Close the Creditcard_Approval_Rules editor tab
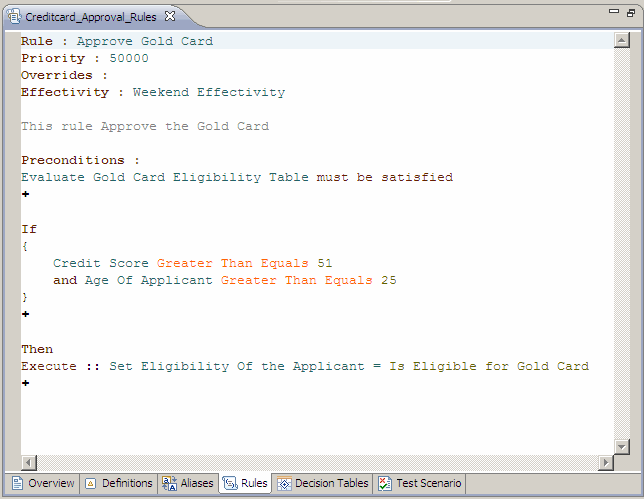644x499 pixels. click(x=170, y=16)
